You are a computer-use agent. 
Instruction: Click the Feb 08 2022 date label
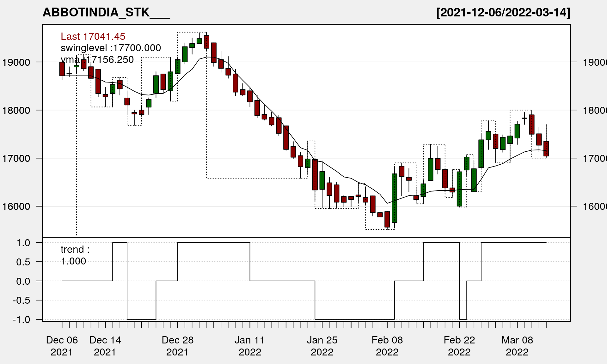click(x=387, y=346)
